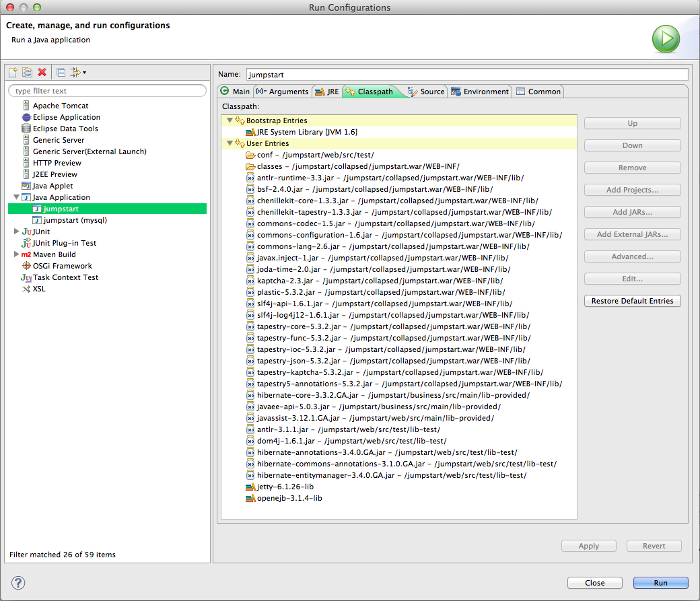Switch to the Arguments tab

[282, 92]
